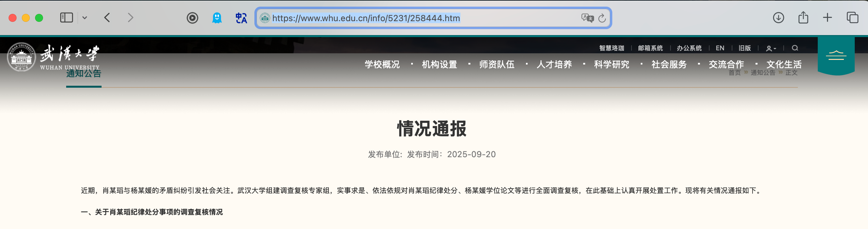Click the 首页 breadcrumb link
Screen dimensions: 868x229
pyautogui.click(x=735, y=73)
